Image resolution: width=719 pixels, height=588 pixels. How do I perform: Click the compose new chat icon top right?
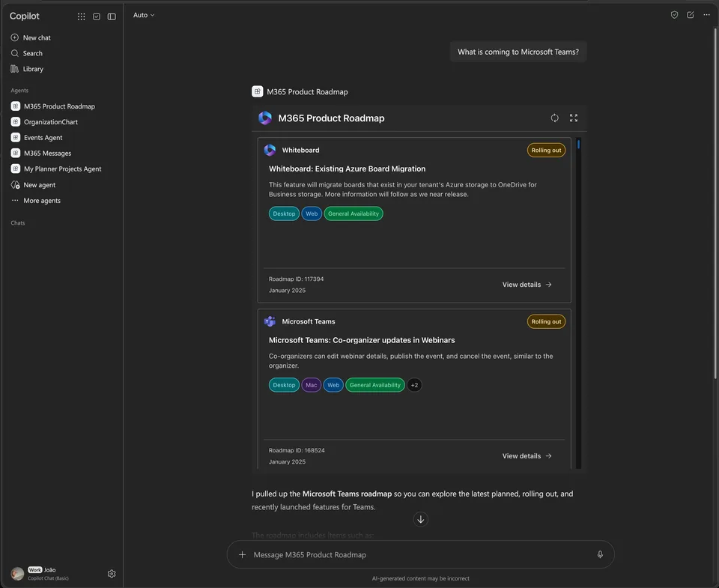click(x=690, y=15)
